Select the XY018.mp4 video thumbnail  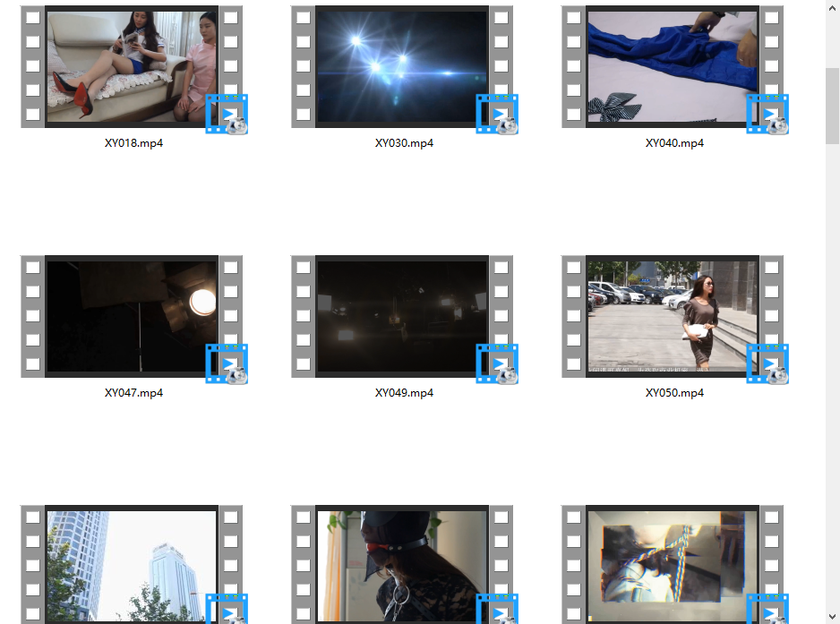tap(132, 66)
